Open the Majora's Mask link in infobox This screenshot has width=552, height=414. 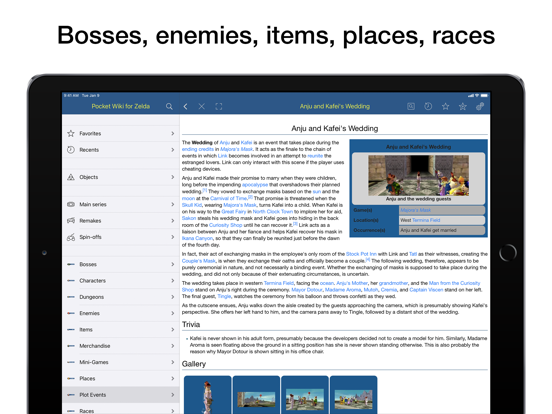click(415, 210)
